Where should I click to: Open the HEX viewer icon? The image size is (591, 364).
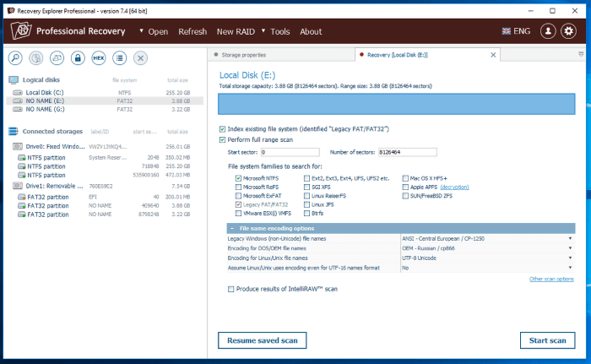point(99,58)
